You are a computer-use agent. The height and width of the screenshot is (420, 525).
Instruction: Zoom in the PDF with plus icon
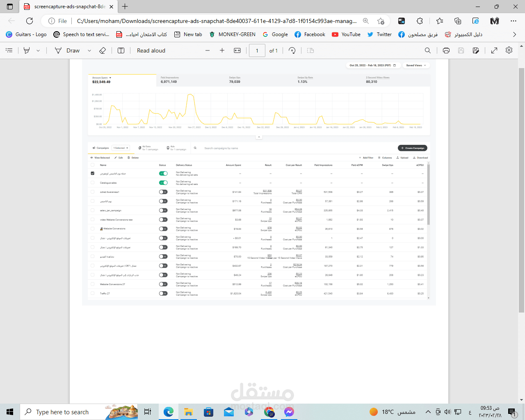pyautogui.click(x=222, y=50)
